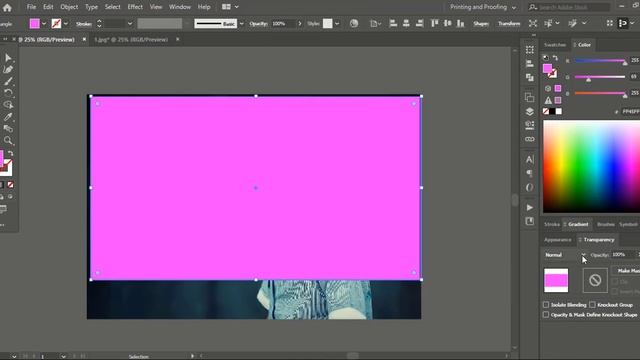Open the graphic Style dropdown
This screenshot has width=640, height=360.
[x=337, y=24]
